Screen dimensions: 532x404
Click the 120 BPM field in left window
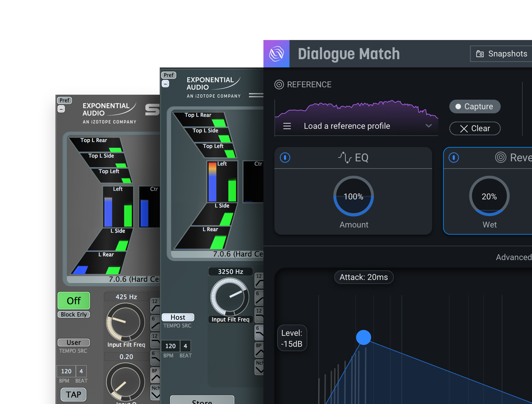point(66,371)
